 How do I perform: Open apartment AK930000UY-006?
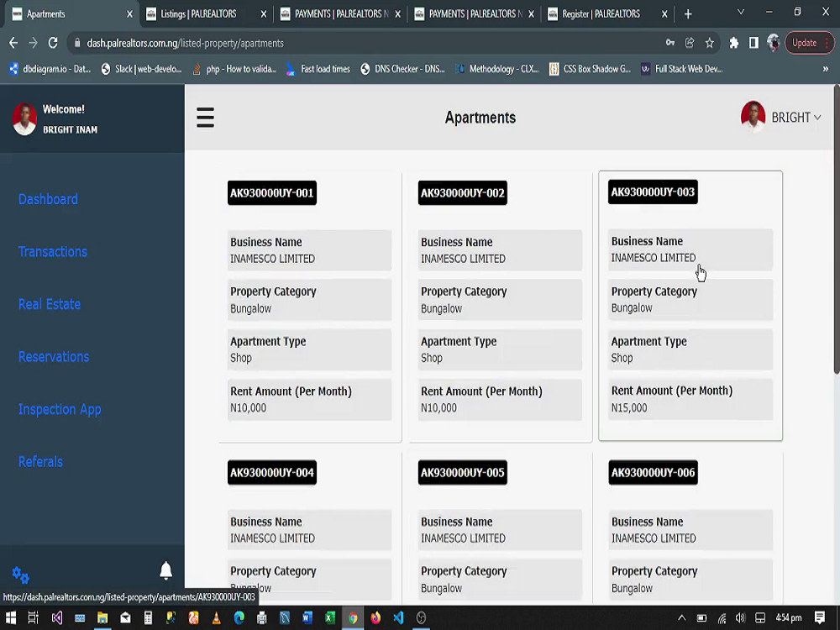point(653,472)
